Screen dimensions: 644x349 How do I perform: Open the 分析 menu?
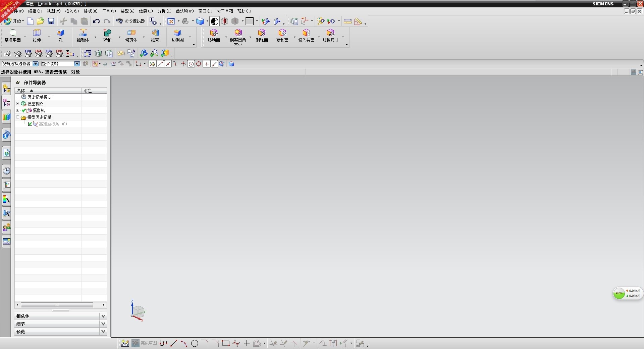(164, 11)
